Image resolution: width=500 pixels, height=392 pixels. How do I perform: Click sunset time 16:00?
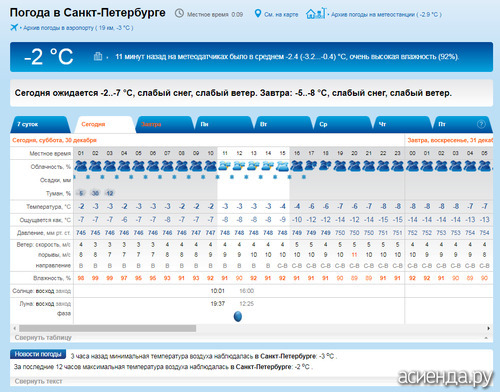tap(247, 291)
